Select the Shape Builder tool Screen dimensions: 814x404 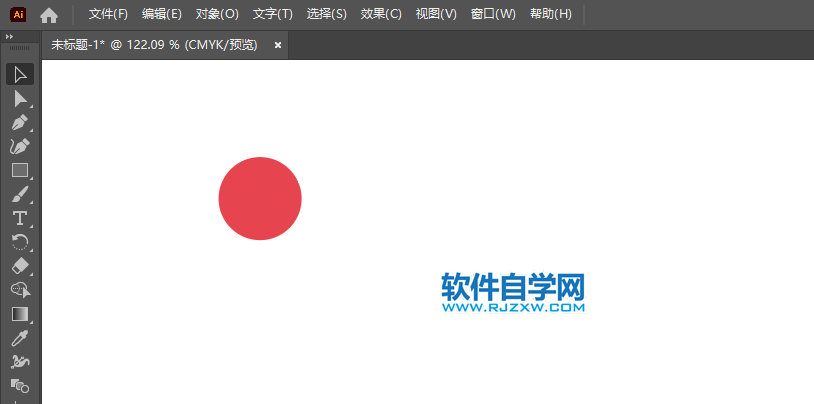(20, 290)
